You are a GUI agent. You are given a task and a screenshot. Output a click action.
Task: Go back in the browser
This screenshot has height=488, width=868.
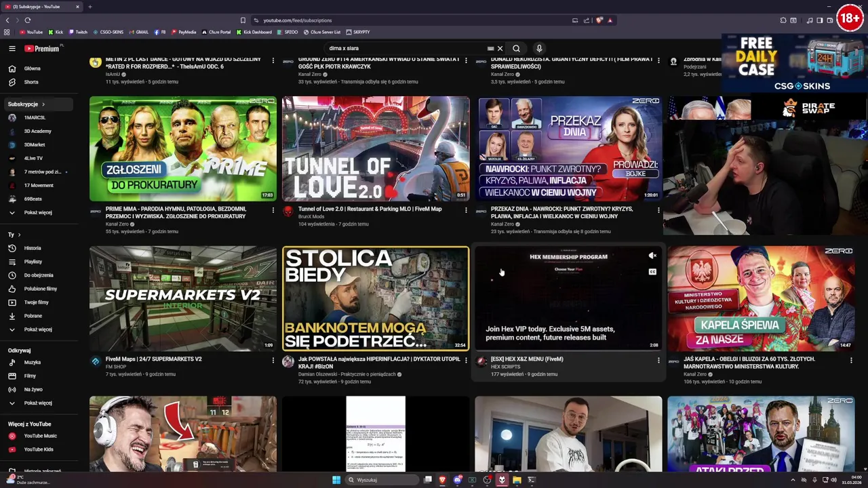[x=7, y=20]
